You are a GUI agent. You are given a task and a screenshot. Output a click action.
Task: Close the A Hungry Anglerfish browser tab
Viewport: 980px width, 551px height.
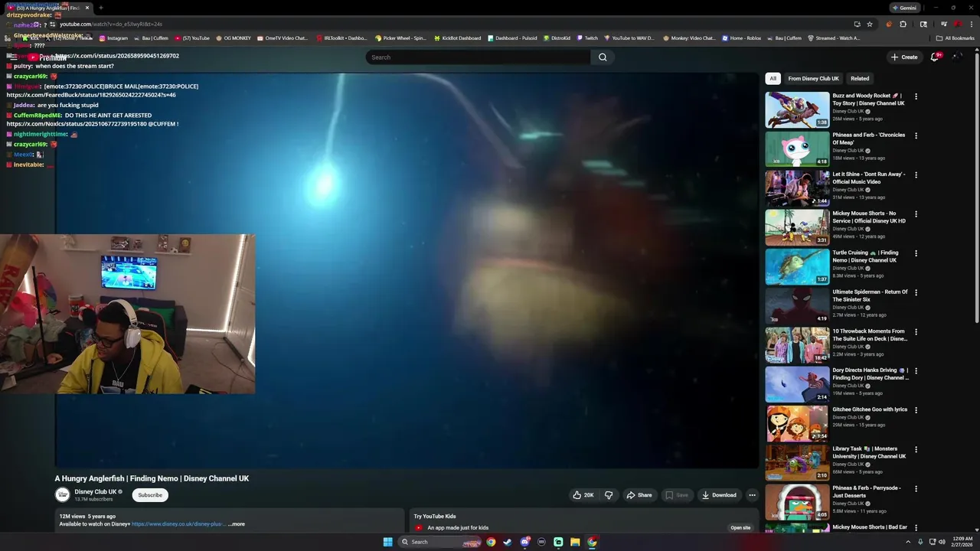(87, 8)
